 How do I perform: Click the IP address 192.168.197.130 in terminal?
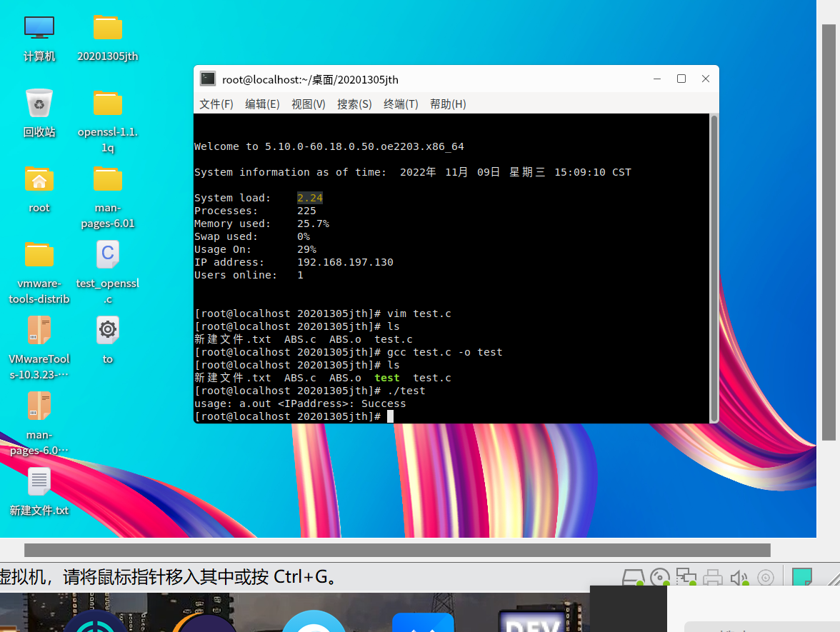[x=345, y=262]
